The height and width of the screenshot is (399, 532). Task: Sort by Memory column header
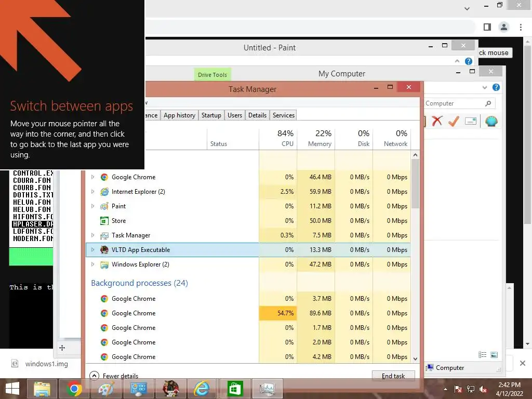point(316,138)
